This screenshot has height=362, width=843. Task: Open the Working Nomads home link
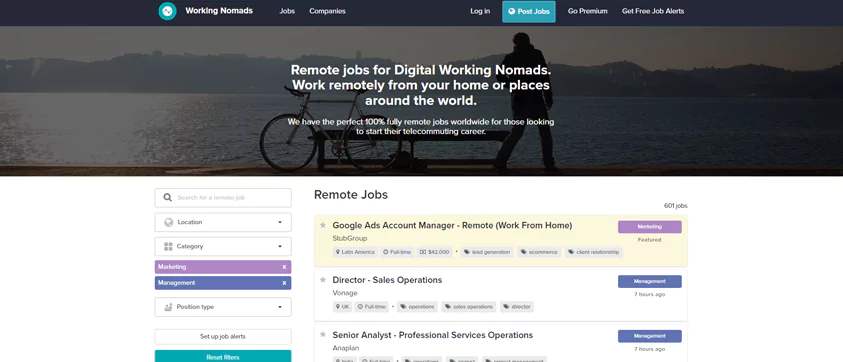(219, 11)
